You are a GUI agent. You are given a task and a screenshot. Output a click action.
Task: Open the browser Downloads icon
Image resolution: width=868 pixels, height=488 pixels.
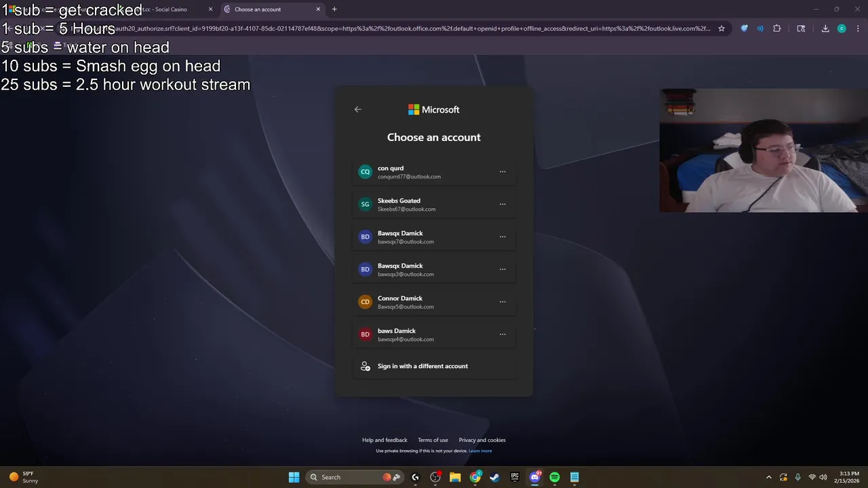tap(825, 28)
